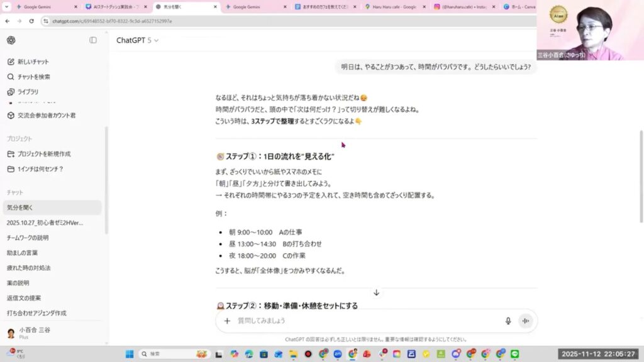
Task: Switch to the Haru Haru cafe browser tab
Action: [x=396, y=7]
